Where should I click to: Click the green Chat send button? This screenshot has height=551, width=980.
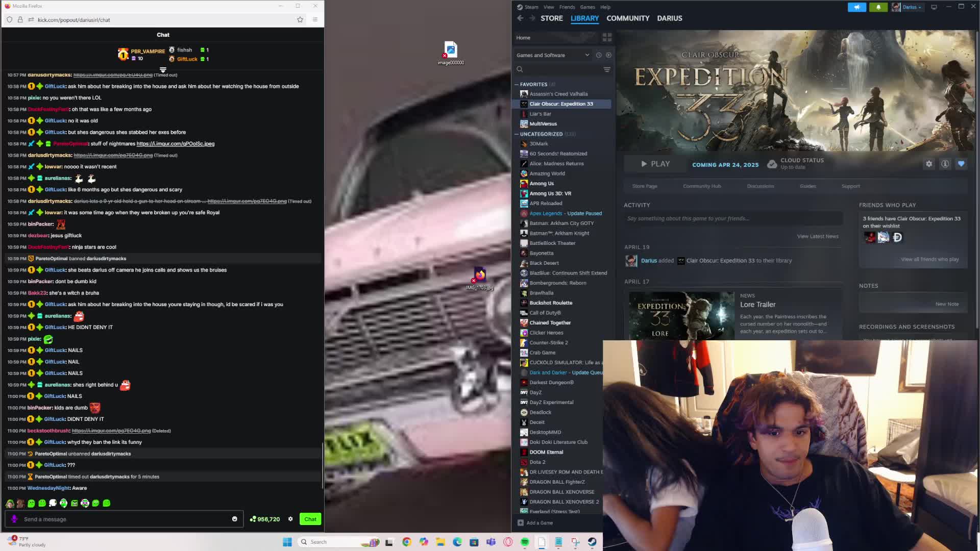tap(310, 519)
